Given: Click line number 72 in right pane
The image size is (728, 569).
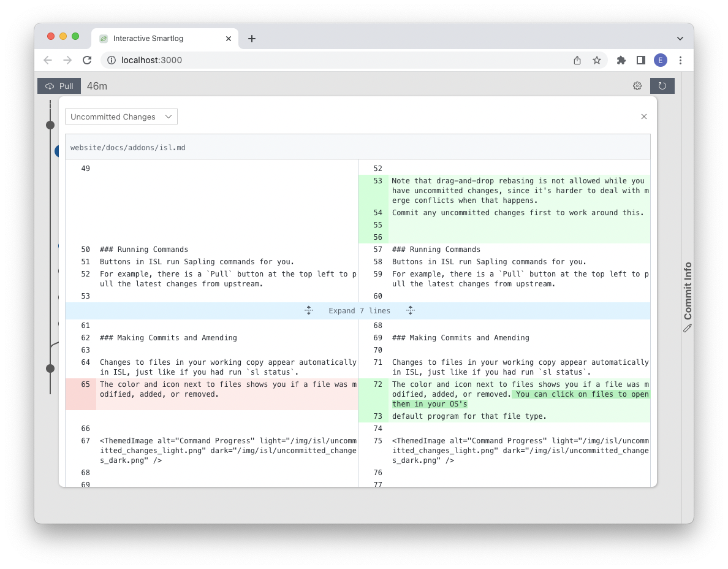Looking at the screenshot, I should 378,384.
